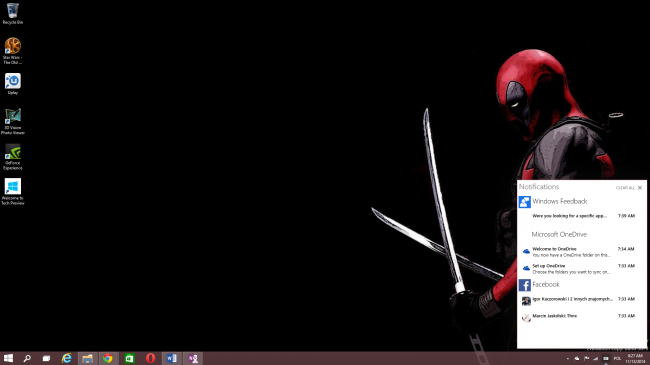Open the 3D Vision Photo Viewer shortcut
Screen dimensions: 650x365
click(12, 121)
